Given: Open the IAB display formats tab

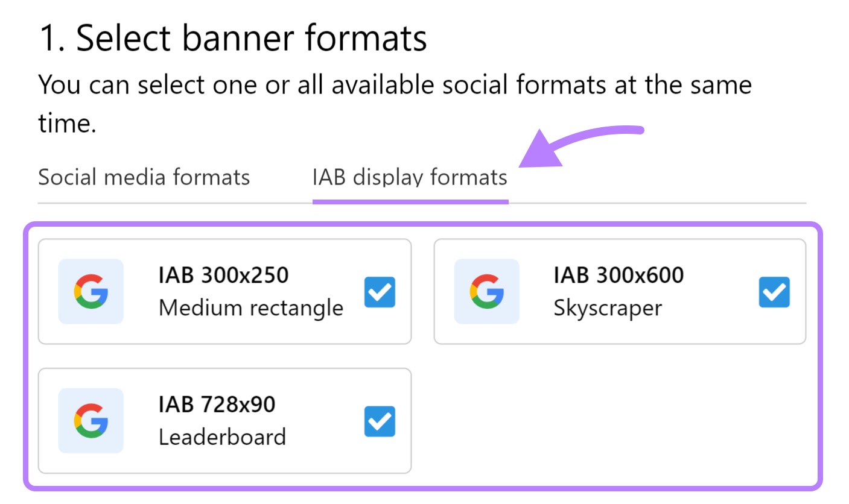Looking at the screenshot, I should (x=410, y=178).
